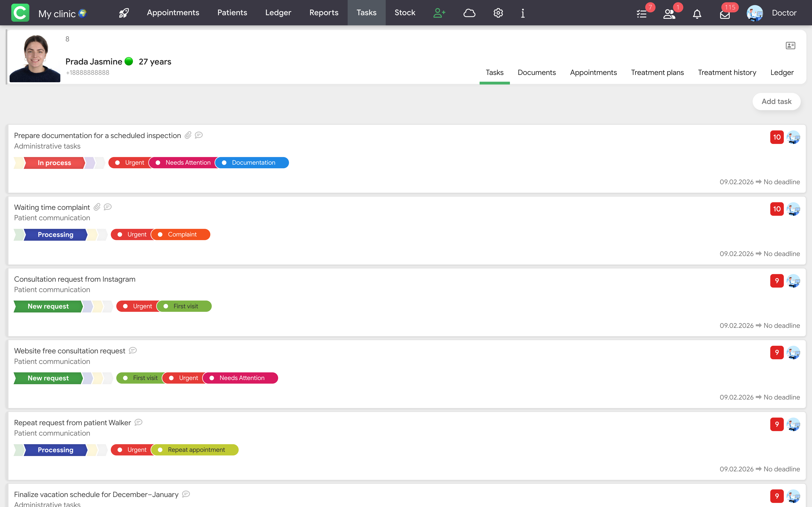Open the task list notifications icon
Viewport: 812px width, 507px height.
[x=642, y=14]
